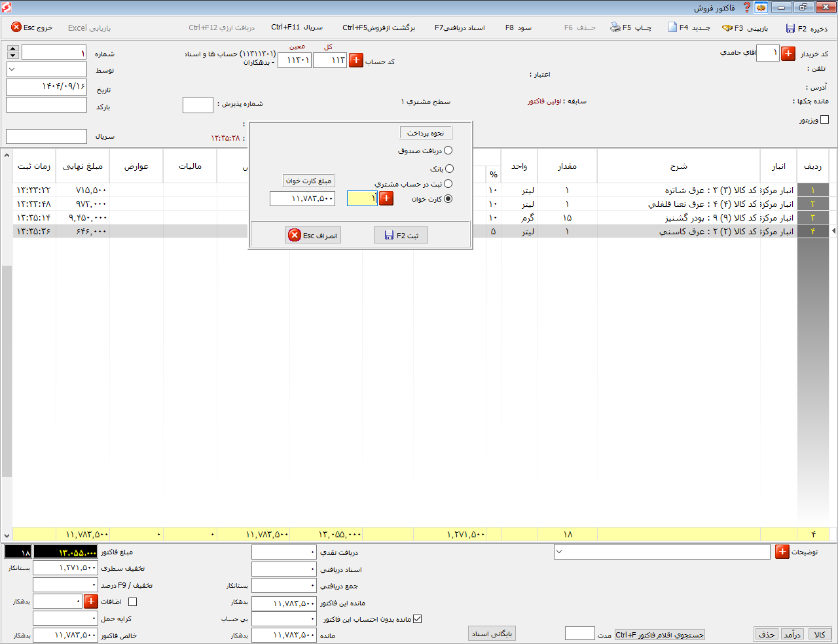Click the سود F8 toolbar item
838x644 pixels.
pos(518,27)
